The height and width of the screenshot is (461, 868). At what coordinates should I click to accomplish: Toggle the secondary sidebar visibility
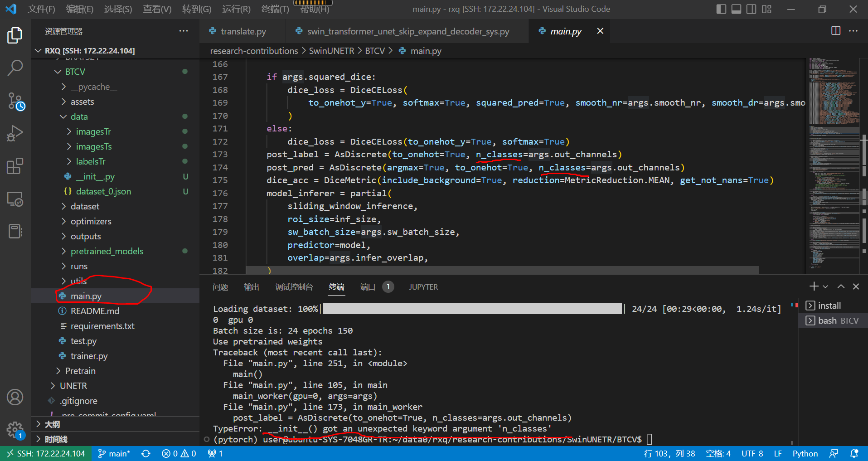point(751,9)
